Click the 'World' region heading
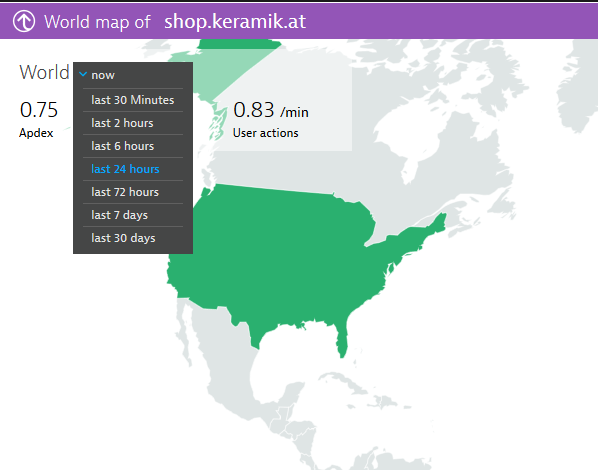Viewport: 598px width, 470px height. [44, 72]
